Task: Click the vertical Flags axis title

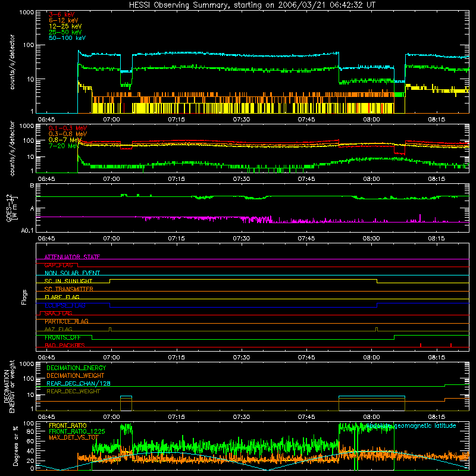Action: 24,297
